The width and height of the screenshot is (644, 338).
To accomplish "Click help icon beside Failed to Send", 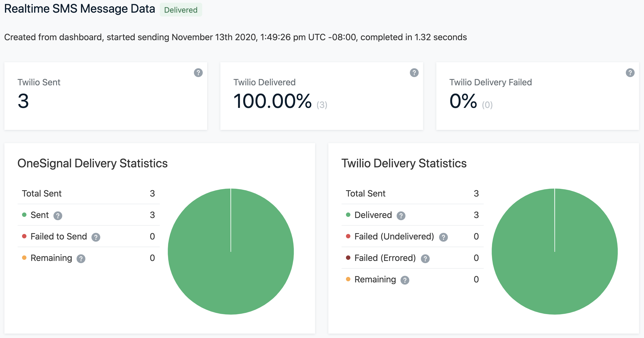I will point(96,237).
